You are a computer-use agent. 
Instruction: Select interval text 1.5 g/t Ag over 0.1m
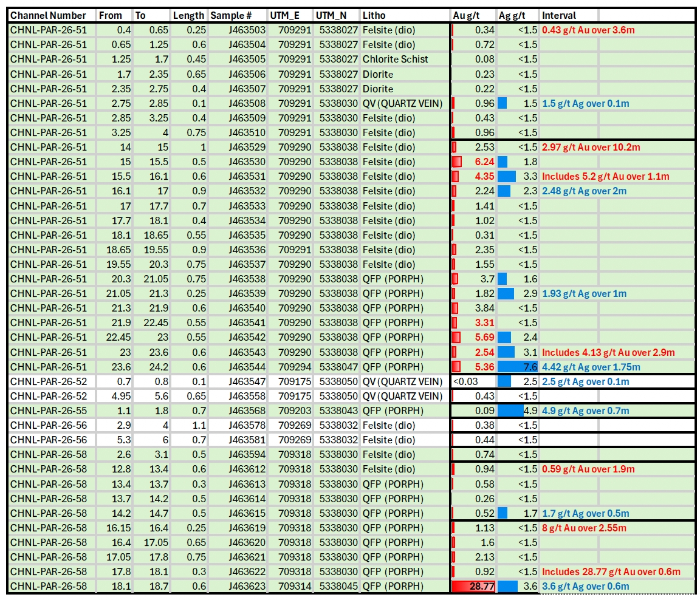click(x=585, y=103)
